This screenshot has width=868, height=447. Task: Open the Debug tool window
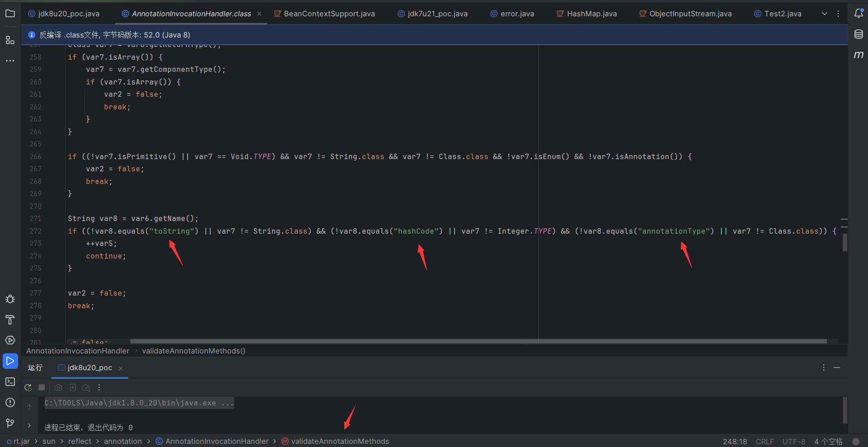point(10,299)
